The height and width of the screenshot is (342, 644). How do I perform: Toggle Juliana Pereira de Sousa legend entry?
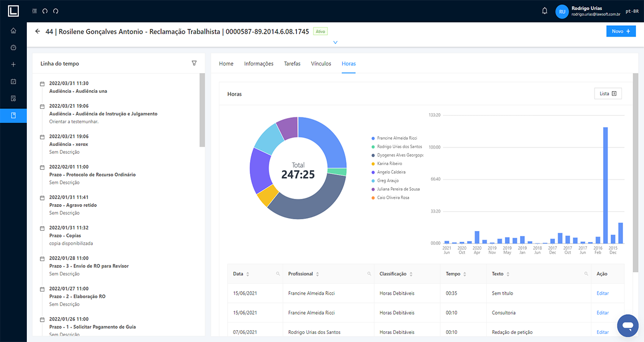396,189
